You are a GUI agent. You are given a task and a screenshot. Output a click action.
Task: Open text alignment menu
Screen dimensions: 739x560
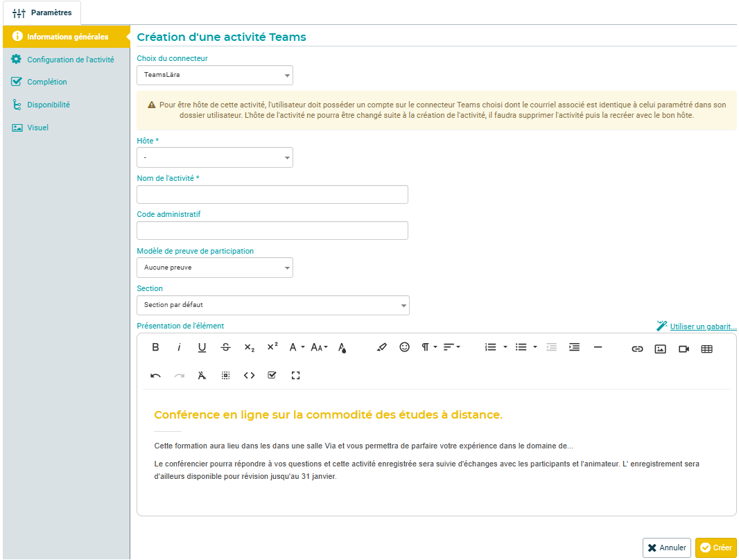point(451,347)
